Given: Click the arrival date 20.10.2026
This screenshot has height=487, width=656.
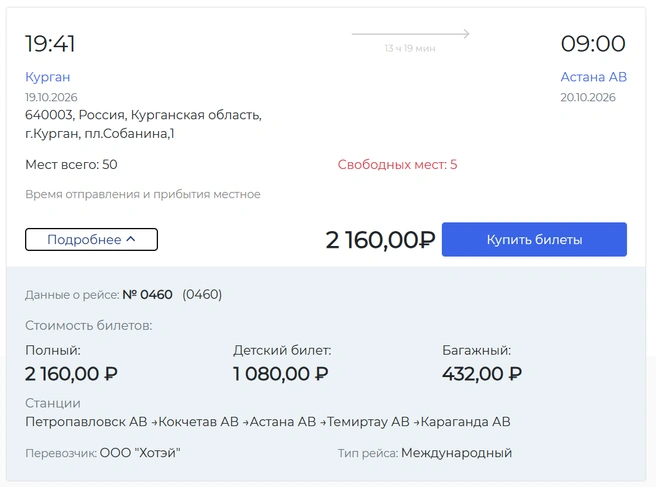Looking at the screenshot, I should (x=588, y=97).
